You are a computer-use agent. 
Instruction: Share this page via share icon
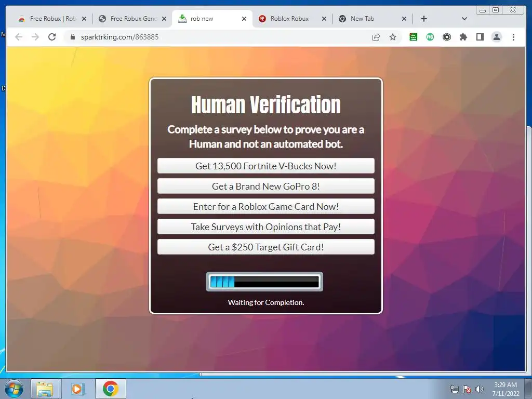coord(376,37)
